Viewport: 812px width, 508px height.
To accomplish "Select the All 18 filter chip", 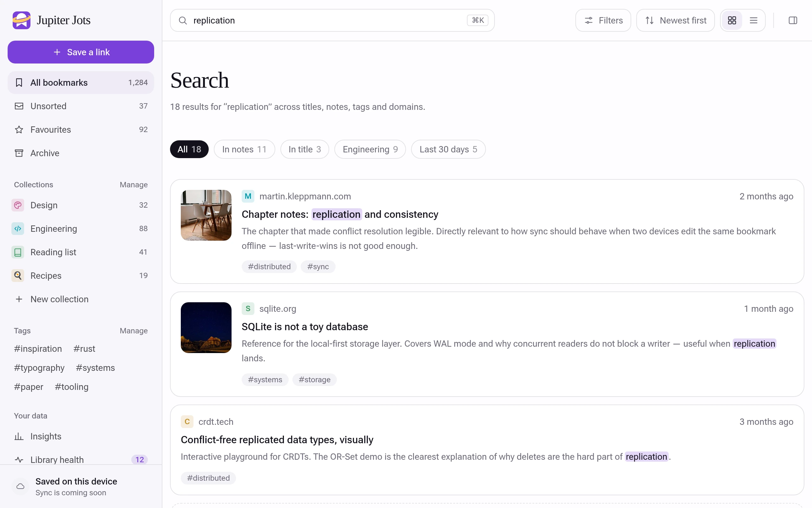I will click(x=189, y=149).
